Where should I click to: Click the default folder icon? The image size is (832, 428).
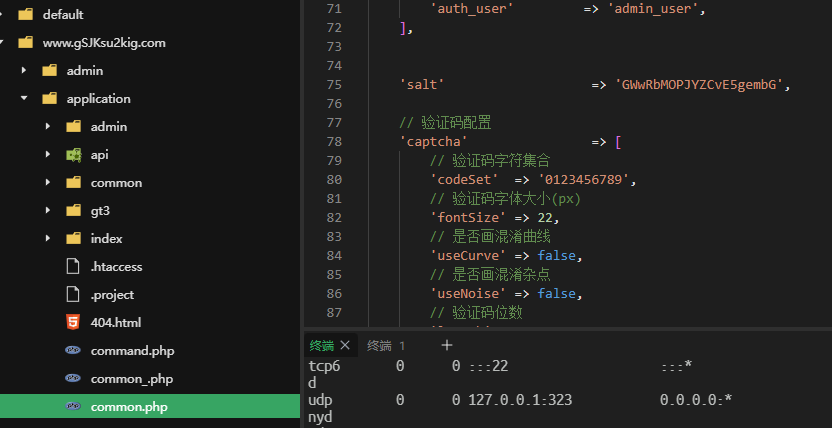25,15
